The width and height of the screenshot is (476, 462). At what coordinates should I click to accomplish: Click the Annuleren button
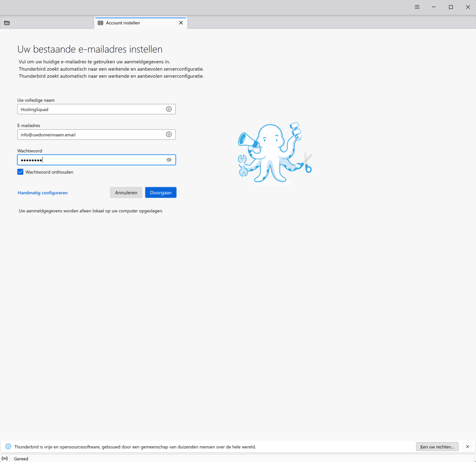tap(126, 192)
